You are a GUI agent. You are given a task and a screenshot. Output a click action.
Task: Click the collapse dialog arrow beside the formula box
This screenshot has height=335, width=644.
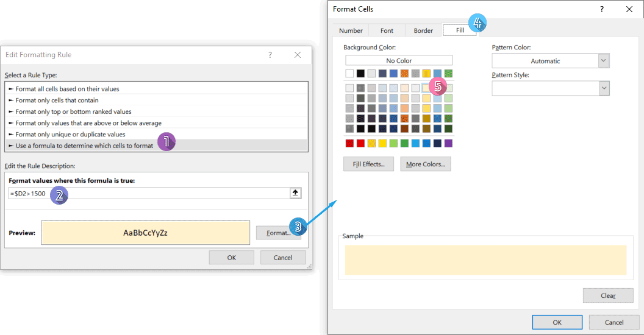(296, 193)
